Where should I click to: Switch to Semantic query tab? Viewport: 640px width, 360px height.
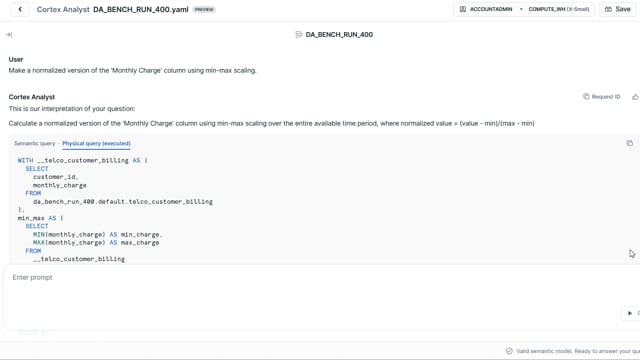(x=34, y=143)
